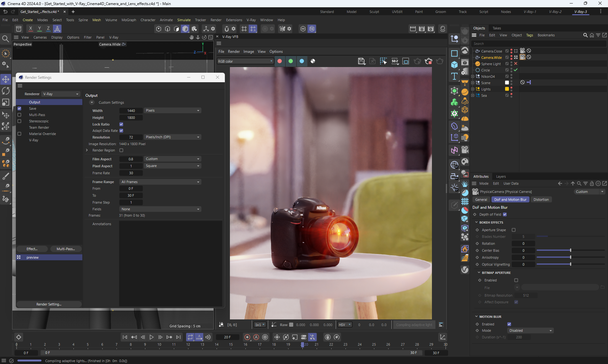Disable Motion Blur Enabled checkbox
The image size is (608, 364).
click(509, 324)
